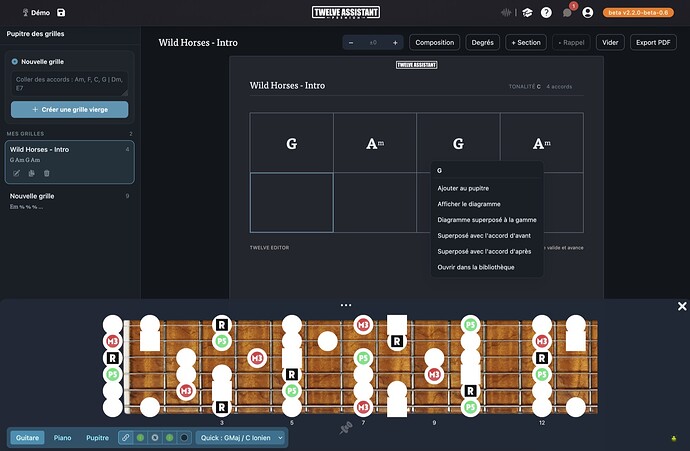Expand the Démo project menu
The image size is (690, 451).
pos(36,13)
